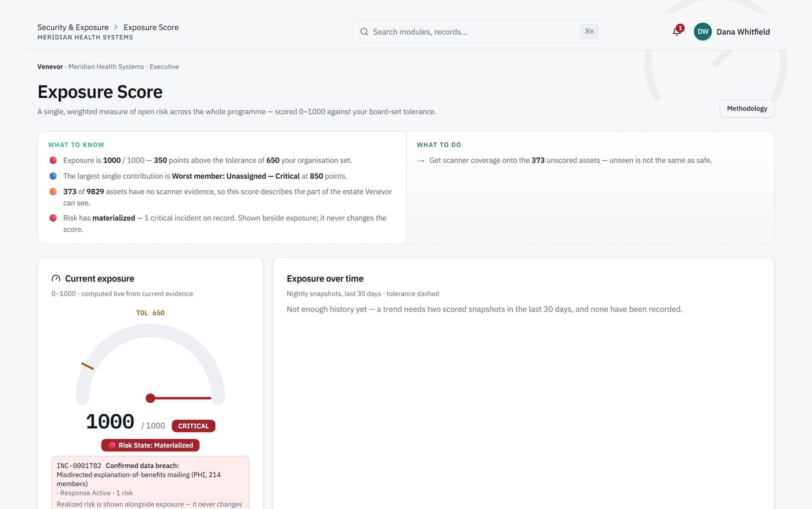This screenshot has height=509, width=812.
Task: Click the 'WHAT TO DO' heading
Action: [x=439, y=145]
